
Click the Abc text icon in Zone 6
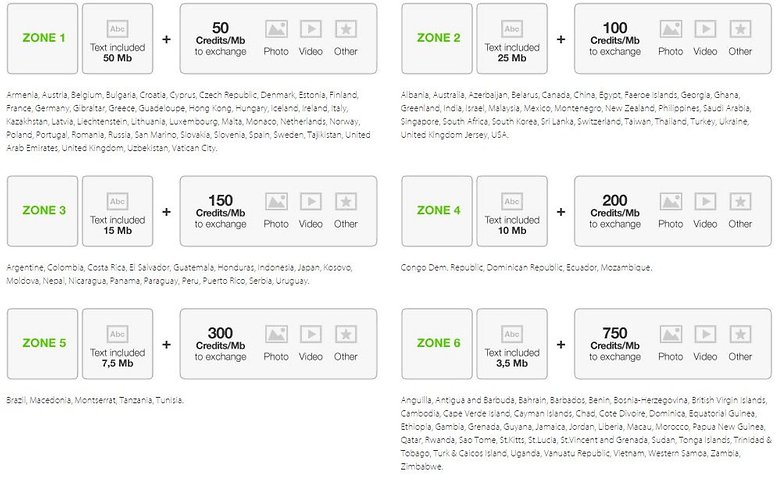click(x=512, y=334)
